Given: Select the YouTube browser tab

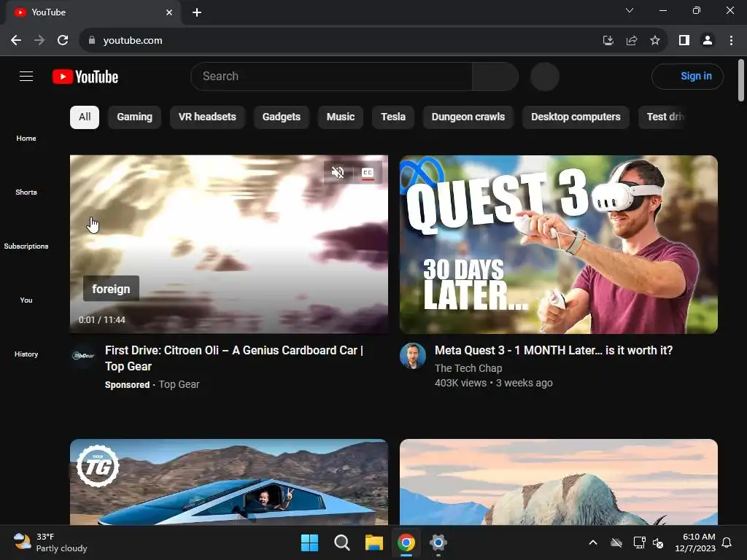Looking at the screenshot, I should (x=93, y=12).
